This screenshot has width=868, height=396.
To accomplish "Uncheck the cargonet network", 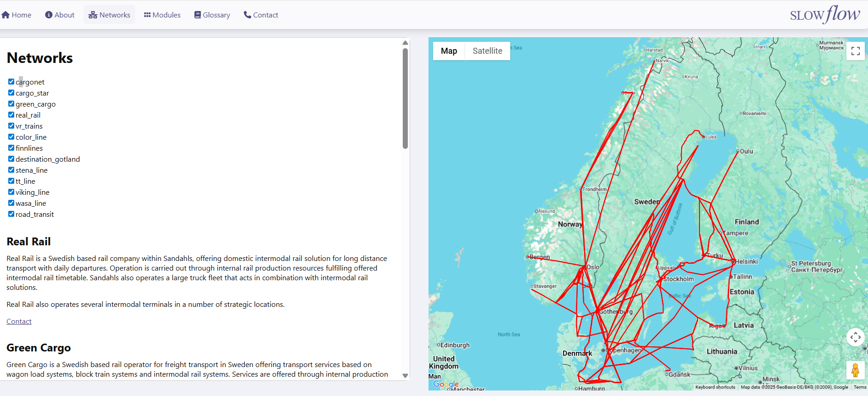I will click(x=11, y=82).
